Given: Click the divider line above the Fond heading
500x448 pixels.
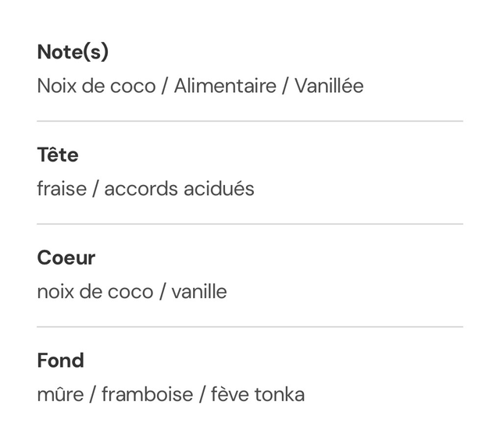Looking at the screenshot, I should [x=250, y=326].
